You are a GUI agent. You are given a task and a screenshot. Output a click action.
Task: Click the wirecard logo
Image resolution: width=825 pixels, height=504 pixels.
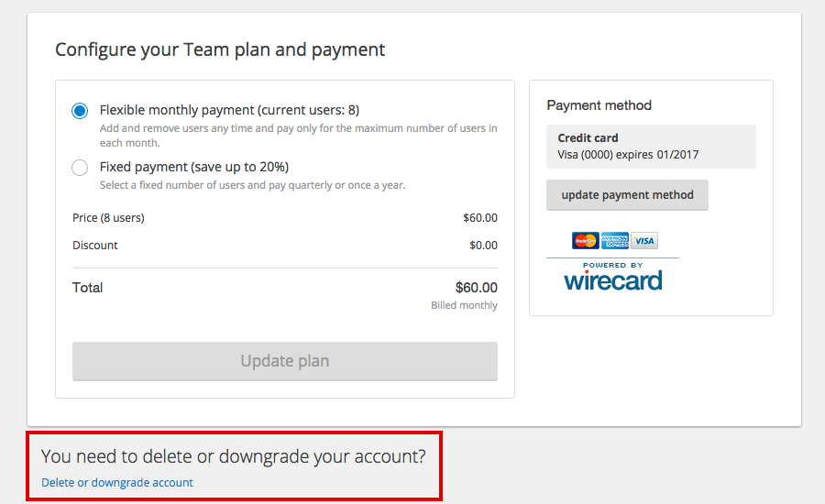(x=613, y=280)
